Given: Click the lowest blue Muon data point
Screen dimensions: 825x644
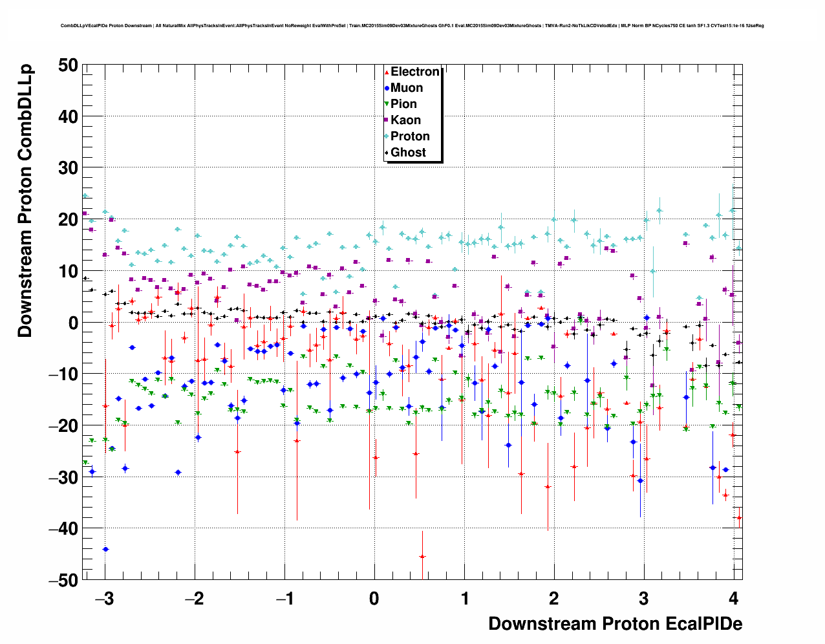Looking at the screenshot, I should click(105, 549).
